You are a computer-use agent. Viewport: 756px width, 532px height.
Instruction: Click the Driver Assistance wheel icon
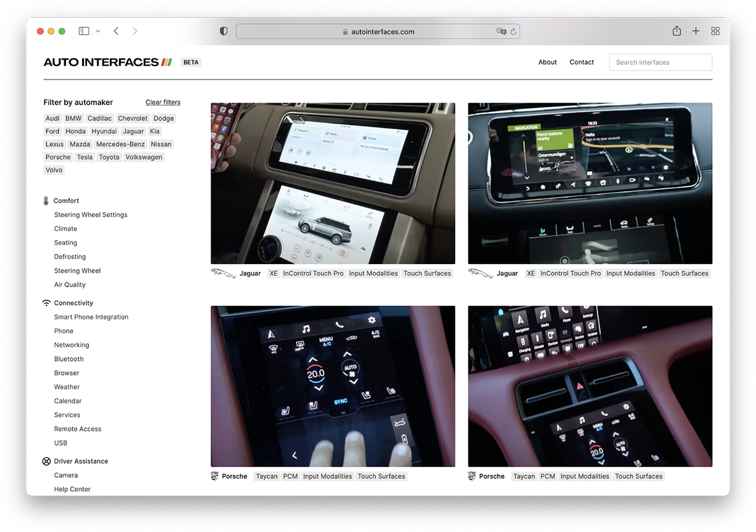click(x=46, y=461)
